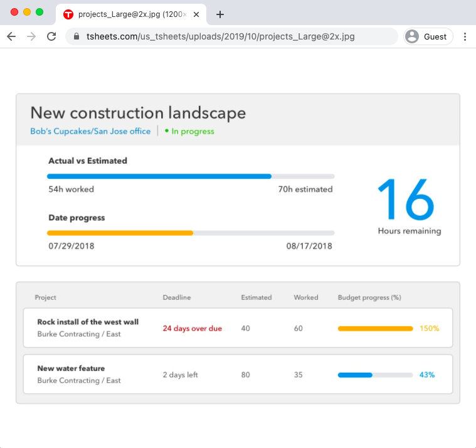Click the Project column header
This screenshot has height=448, width=476.
(x=46, y=297)
